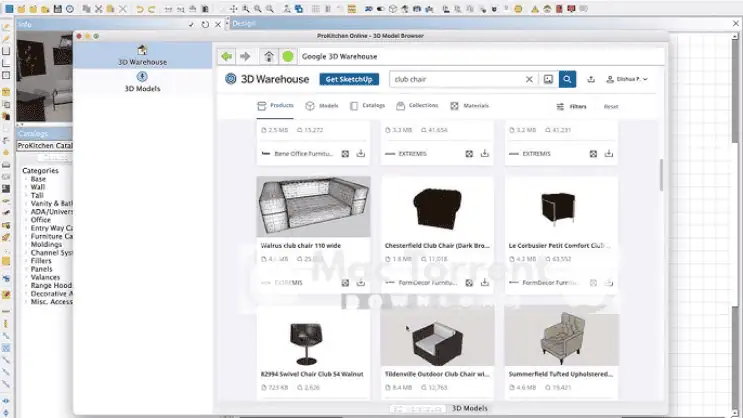Click the yellow warning triangle icon
The image size is (743, 418).
535,9
